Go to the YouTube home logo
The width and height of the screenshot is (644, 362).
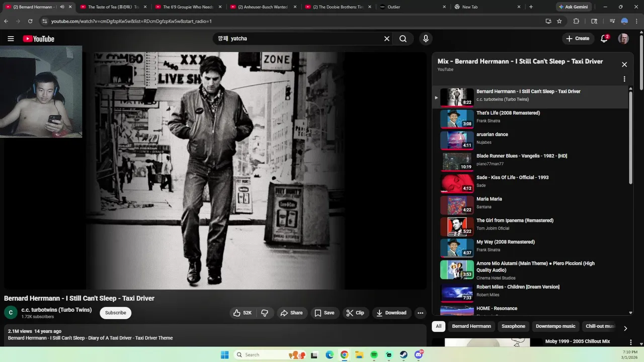(38, 39)
